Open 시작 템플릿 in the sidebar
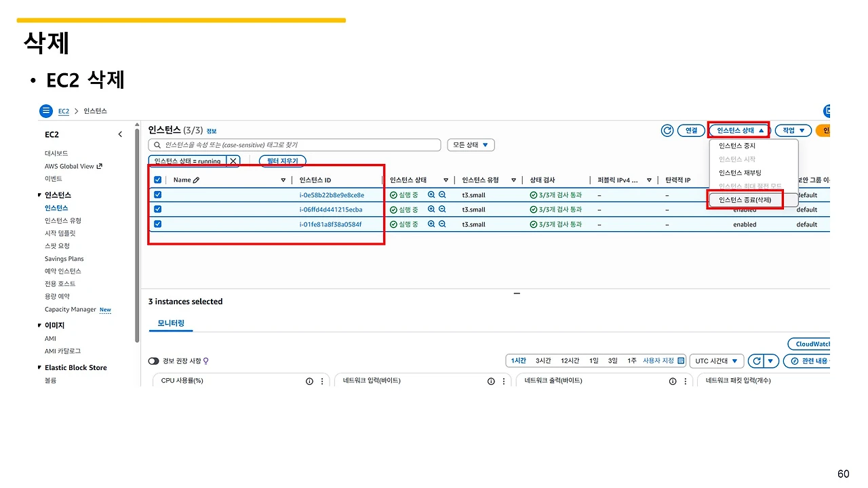Viewport: 868px width, 488px height. coord(60,233)
